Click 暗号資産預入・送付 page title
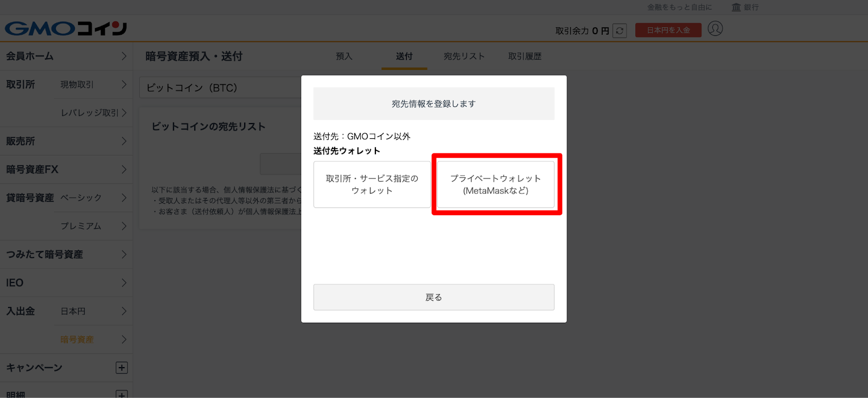Image resolution: width=868 pixels, height=398 pixels. [194, 56]
